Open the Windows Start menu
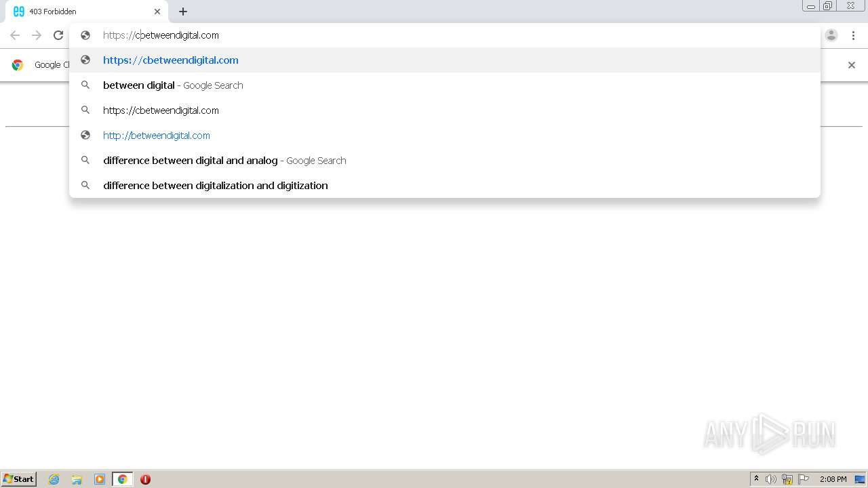868x488 pixels. pos(18,479)
